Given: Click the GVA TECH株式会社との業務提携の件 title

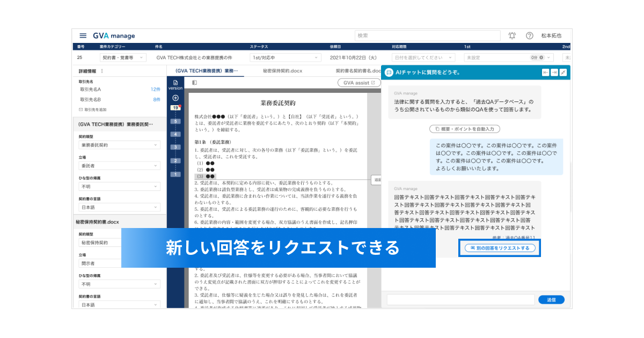Looking at the screenshot, I should (194, 57).
